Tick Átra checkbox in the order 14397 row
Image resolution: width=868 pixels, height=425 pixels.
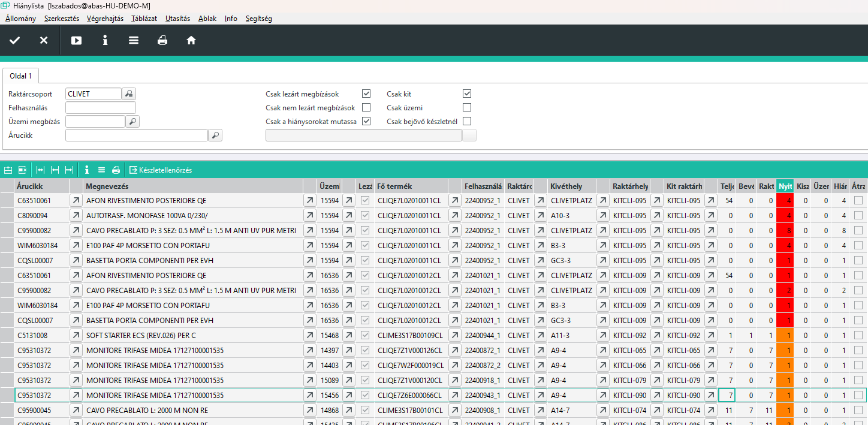(x=858, y=350)
